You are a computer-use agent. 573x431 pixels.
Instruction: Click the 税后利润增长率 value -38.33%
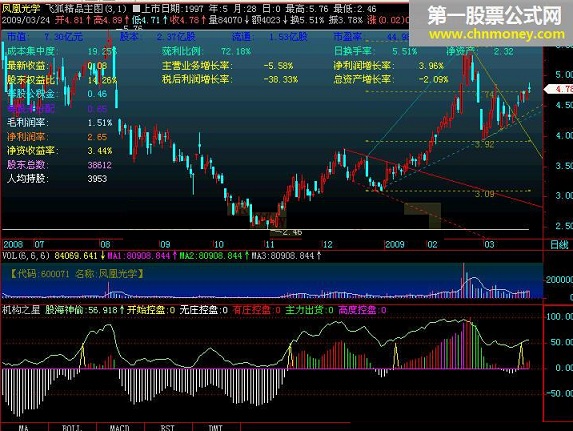point(281,79)
